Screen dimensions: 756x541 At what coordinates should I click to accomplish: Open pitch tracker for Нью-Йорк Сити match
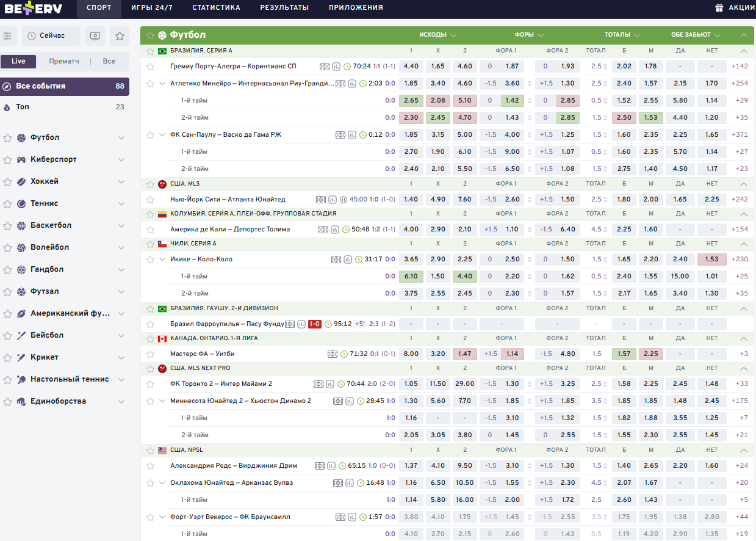pos(321,199)
